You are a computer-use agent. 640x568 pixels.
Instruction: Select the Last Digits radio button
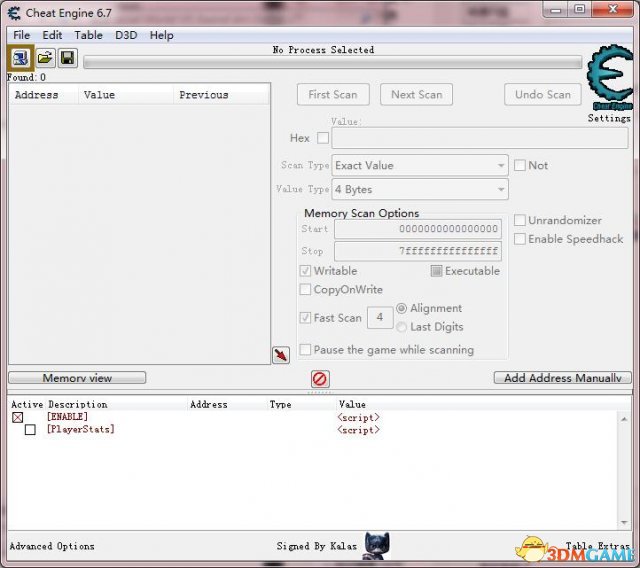402,327
